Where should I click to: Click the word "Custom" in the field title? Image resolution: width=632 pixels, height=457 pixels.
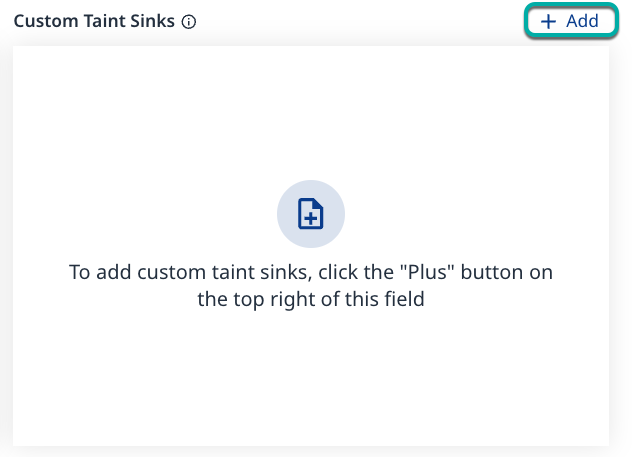(x=44, y=21)
